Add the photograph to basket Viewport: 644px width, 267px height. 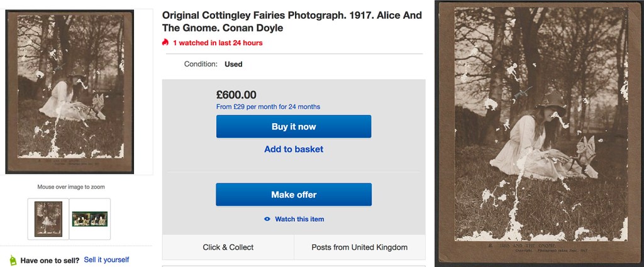click(294, 150)
